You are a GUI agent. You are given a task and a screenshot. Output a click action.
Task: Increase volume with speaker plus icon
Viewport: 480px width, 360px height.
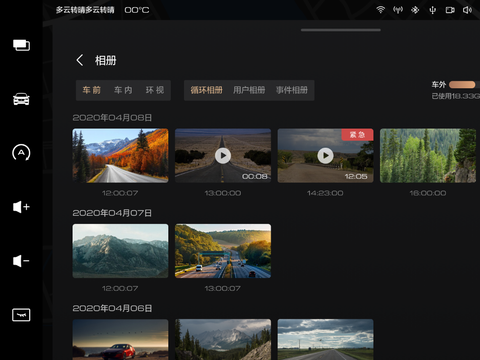(x=21, y=207)
